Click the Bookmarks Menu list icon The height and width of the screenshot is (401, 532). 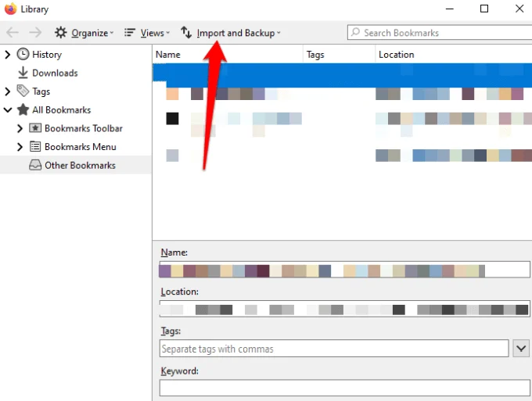tap(35, 146)
